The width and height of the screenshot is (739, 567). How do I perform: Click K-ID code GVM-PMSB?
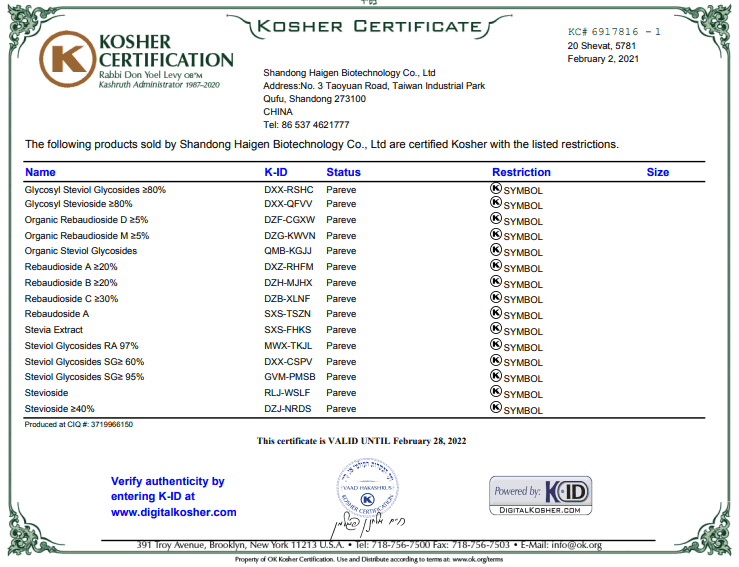(289, 377)
